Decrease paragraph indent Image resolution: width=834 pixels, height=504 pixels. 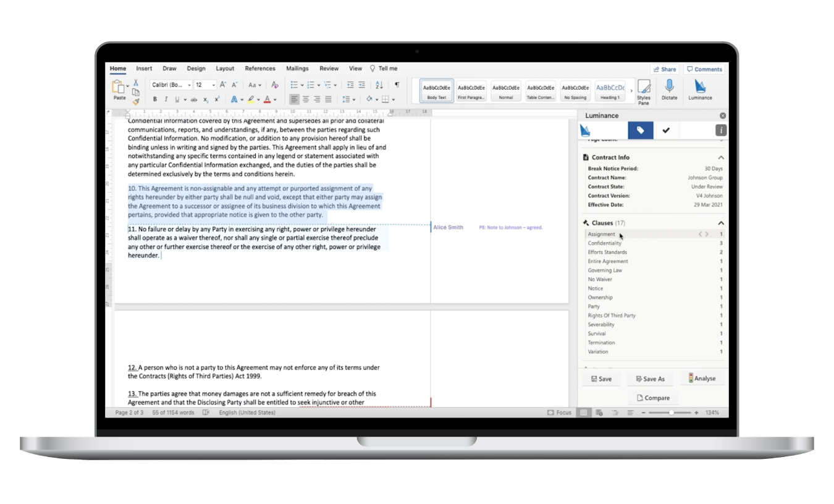click(350, 85)
